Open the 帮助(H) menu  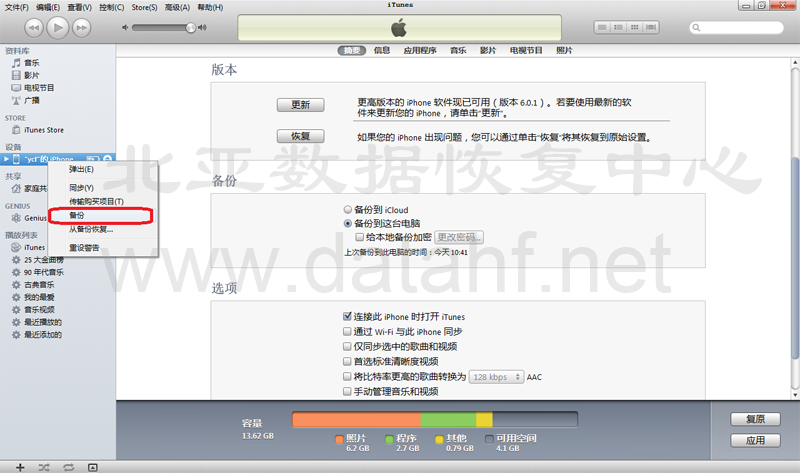pos(210,7)
